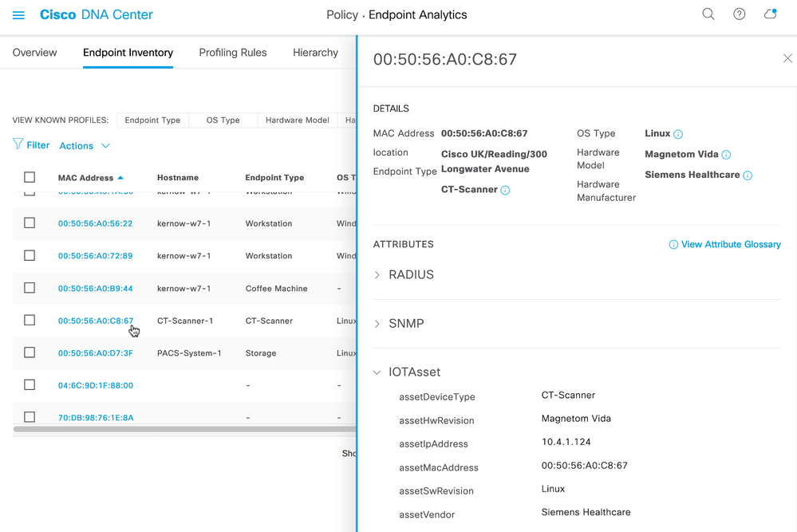Check the row for 70:DB:98:76:1E:8A
Screen dimensions: 797x532
click(x=30, y=417)
